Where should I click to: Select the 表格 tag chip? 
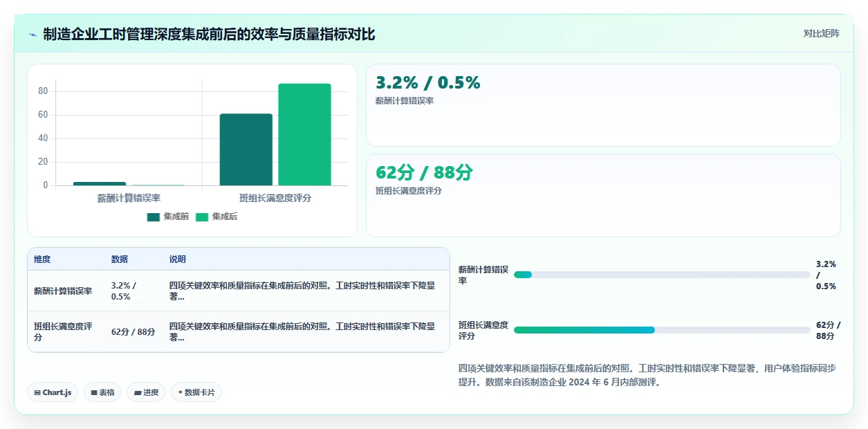[x=102, y=392]
